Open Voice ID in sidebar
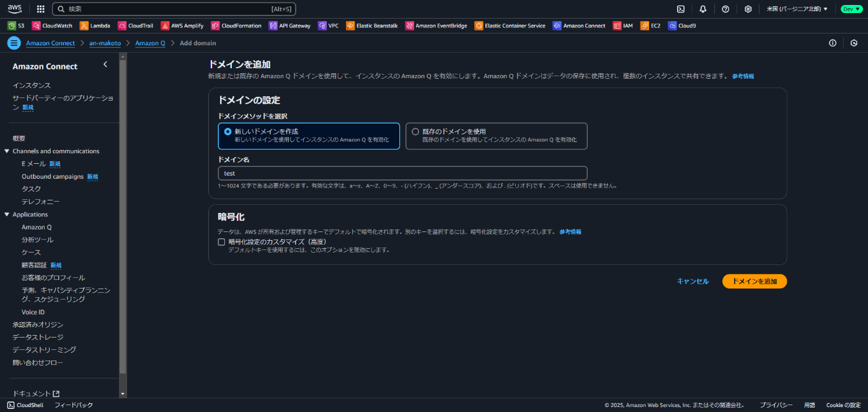This screenshot has height=412, width=868. (x=33, y=312)
